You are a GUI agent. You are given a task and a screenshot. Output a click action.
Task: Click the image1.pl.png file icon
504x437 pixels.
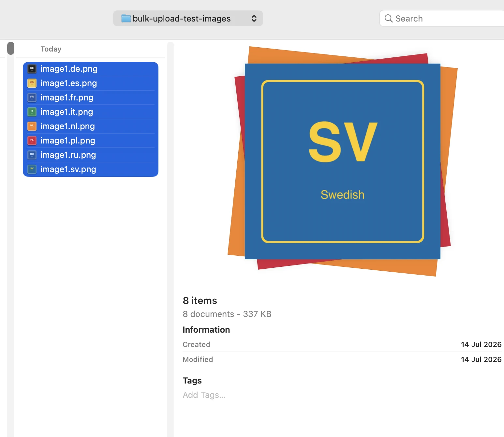32,141
